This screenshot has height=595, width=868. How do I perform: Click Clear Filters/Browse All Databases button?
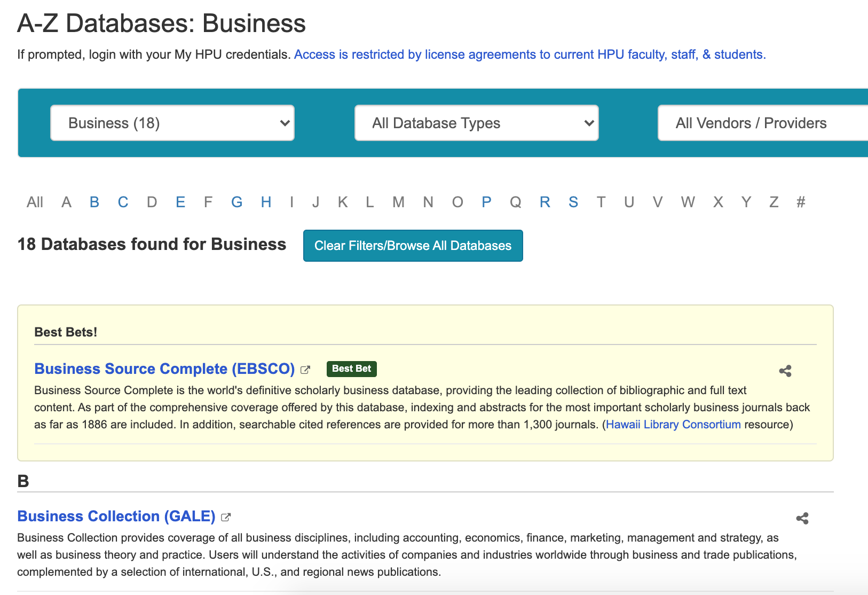[x=413, y=246]
